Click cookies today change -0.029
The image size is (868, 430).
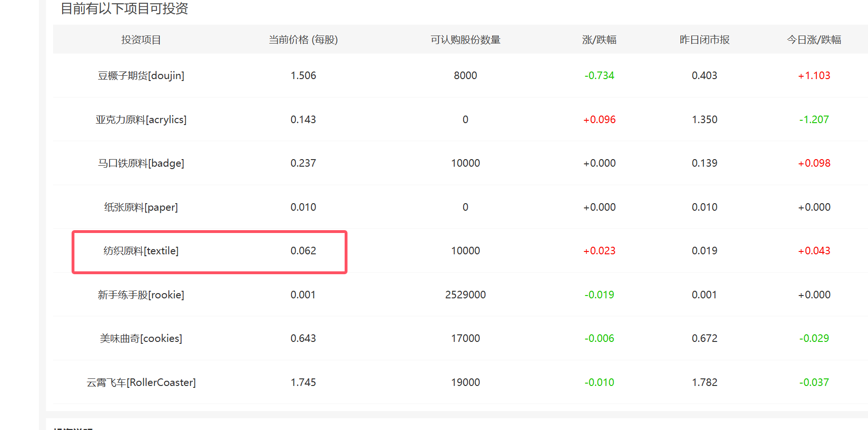tap(814, 339)
